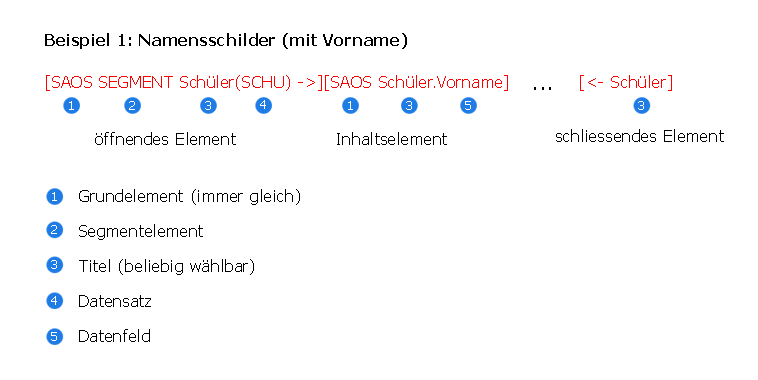
Task: Click the red [SAOS SEGMENT Schüler(SCHU) ->] tag
Action: [x=184, y=83]
